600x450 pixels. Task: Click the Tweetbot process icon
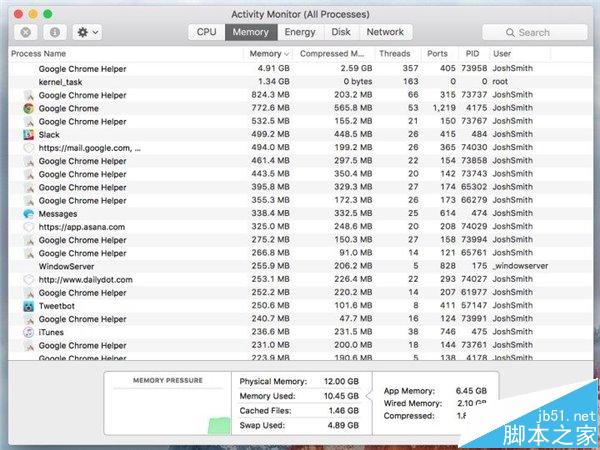pyautogui.click(x=29, y=306)
